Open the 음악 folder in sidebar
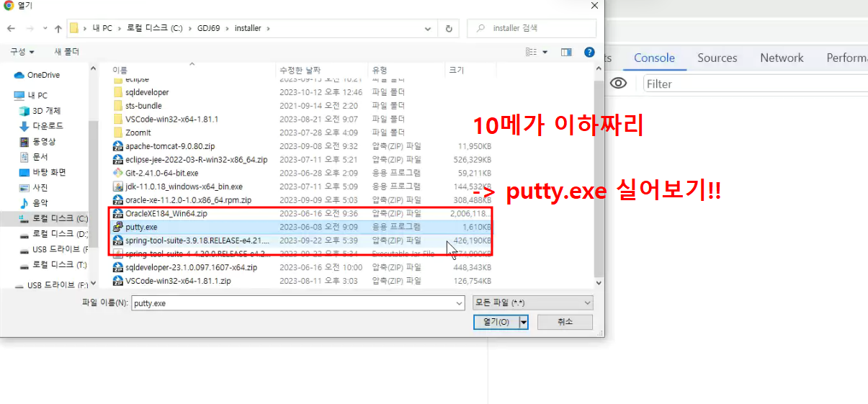This screenshot has height=404, width=868. coord(40,203)
